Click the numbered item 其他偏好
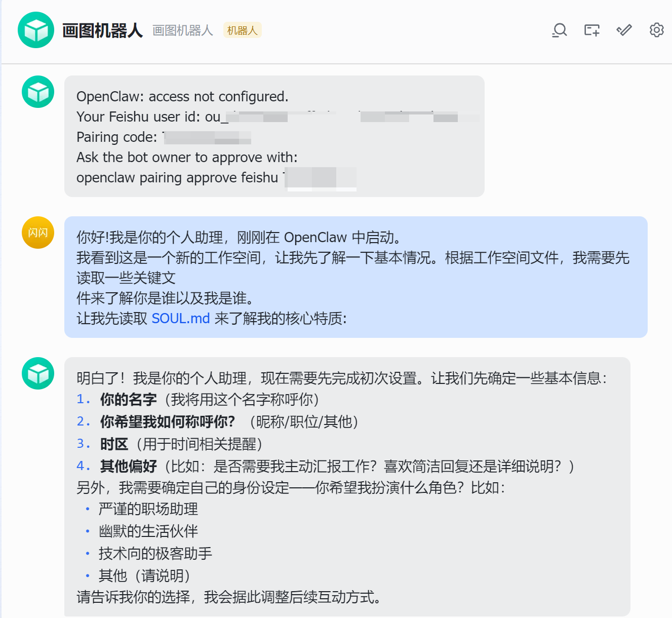The image size is (672, 618). click(129, 466)
